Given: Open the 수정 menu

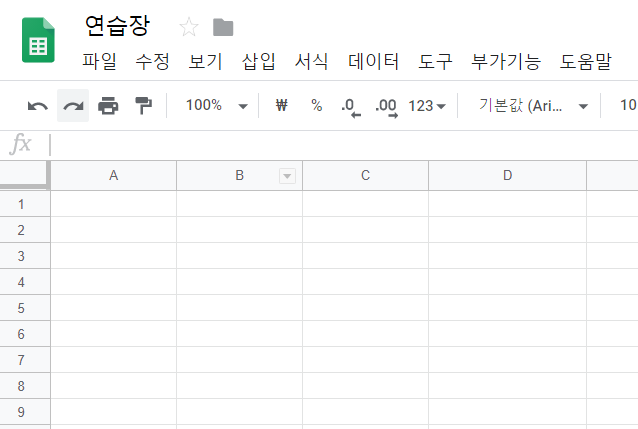Looking at the screenshot, I should [x=153, y=61].
